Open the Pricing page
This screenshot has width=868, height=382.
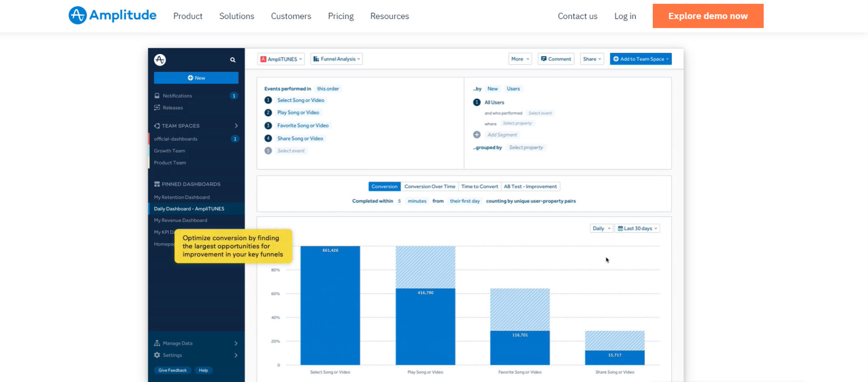(x=340, y=16)
